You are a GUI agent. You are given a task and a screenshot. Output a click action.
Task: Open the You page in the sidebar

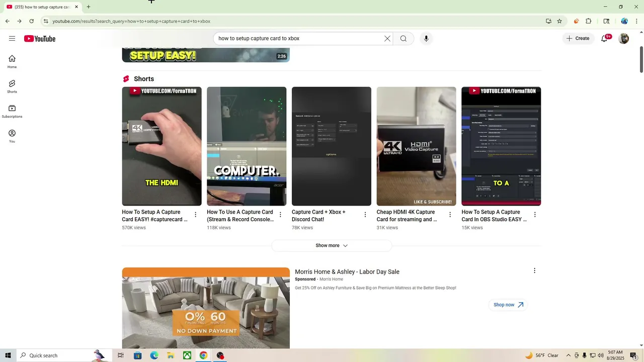pyautogui.click(x=12, y=136)
